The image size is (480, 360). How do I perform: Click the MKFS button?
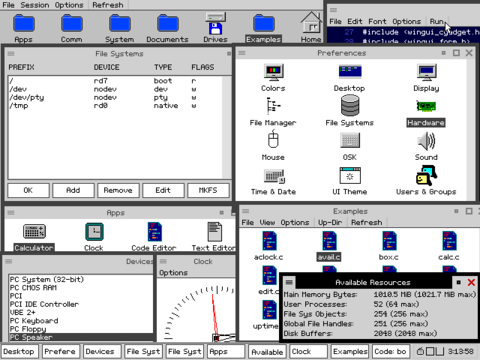click(208, 190)
